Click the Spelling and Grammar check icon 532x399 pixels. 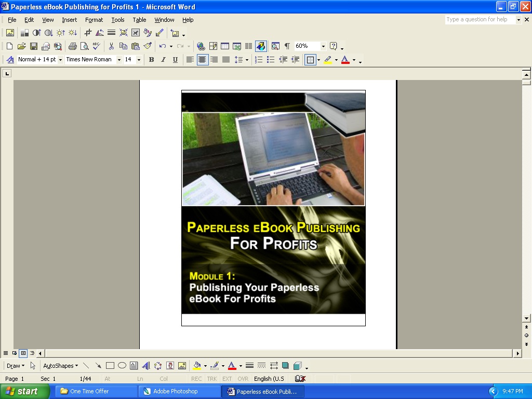click(x=96, y=46)
